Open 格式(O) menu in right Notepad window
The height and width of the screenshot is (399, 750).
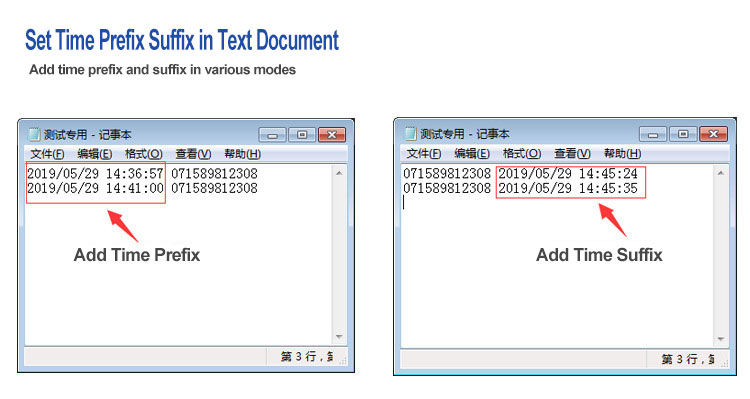pyautogui.click(x=522, y=154)
